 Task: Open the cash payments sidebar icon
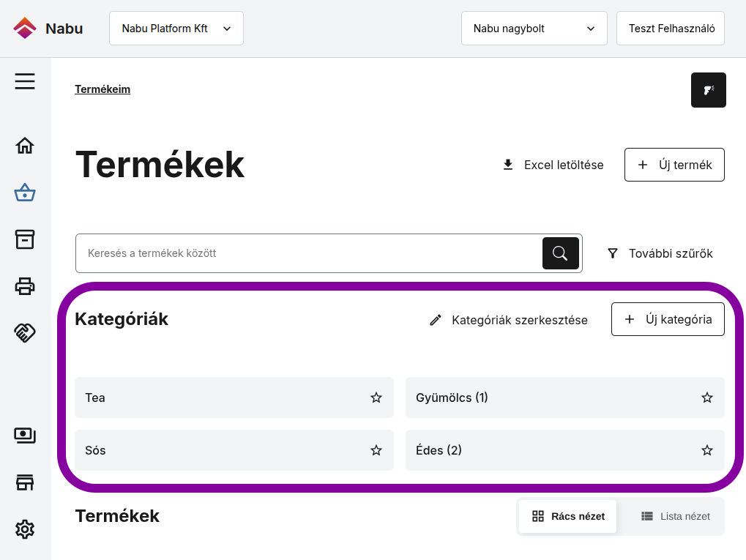pyautogui.click(x=25, y=436)
